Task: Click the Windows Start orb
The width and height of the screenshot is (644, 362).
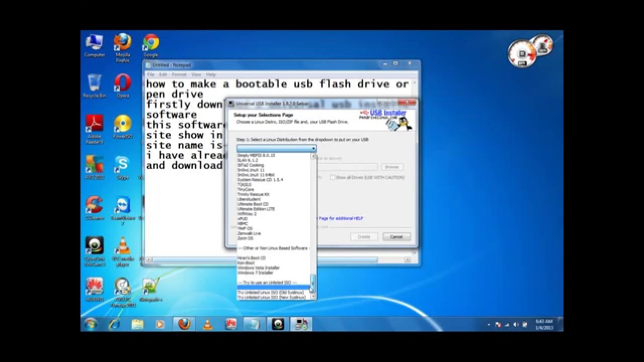Action: pos(91,324)
